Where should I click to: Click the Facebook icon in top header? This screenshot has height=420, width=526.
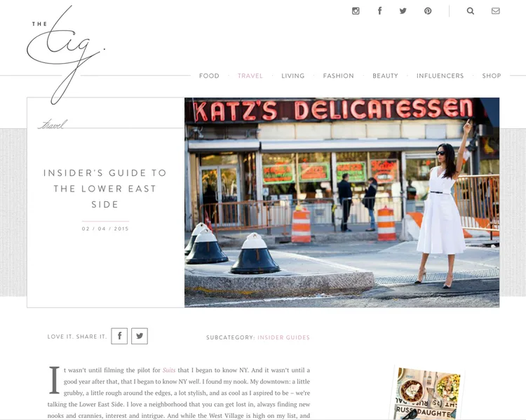click(379, 11)
